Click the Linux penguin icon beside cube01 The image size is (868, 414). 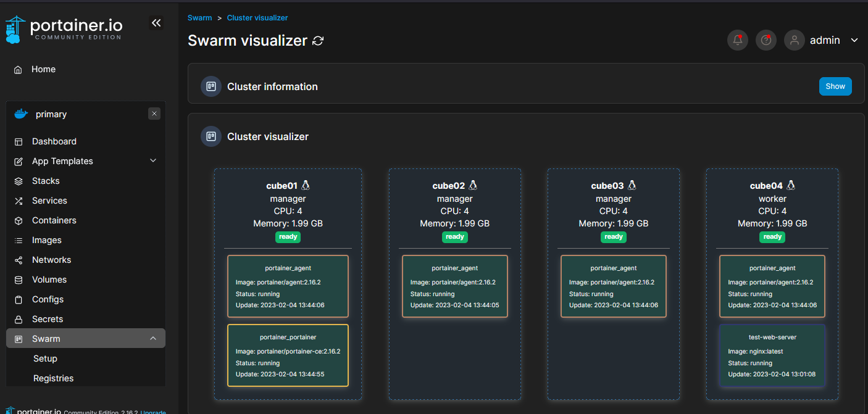[x=305, y=185]
